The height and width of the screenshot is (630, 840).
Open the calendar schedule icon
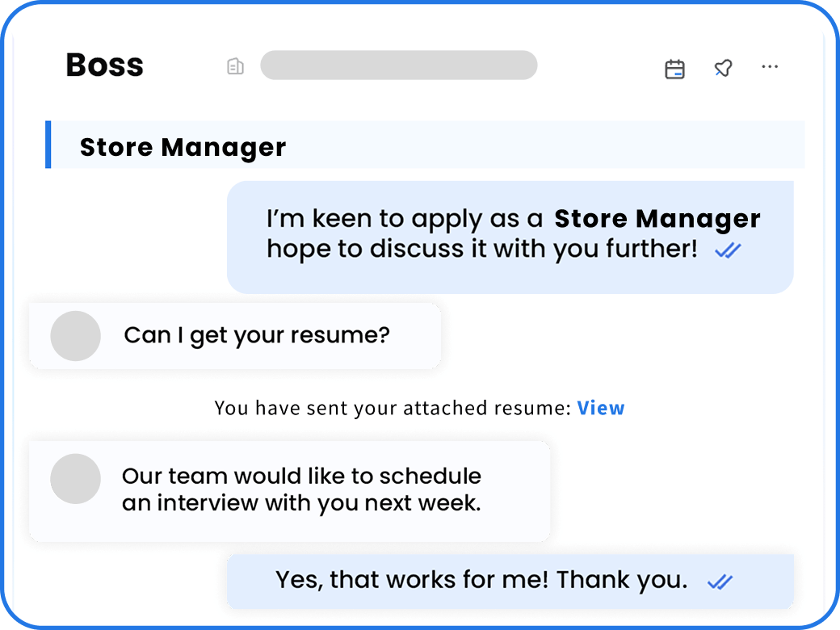pos(674,69)
